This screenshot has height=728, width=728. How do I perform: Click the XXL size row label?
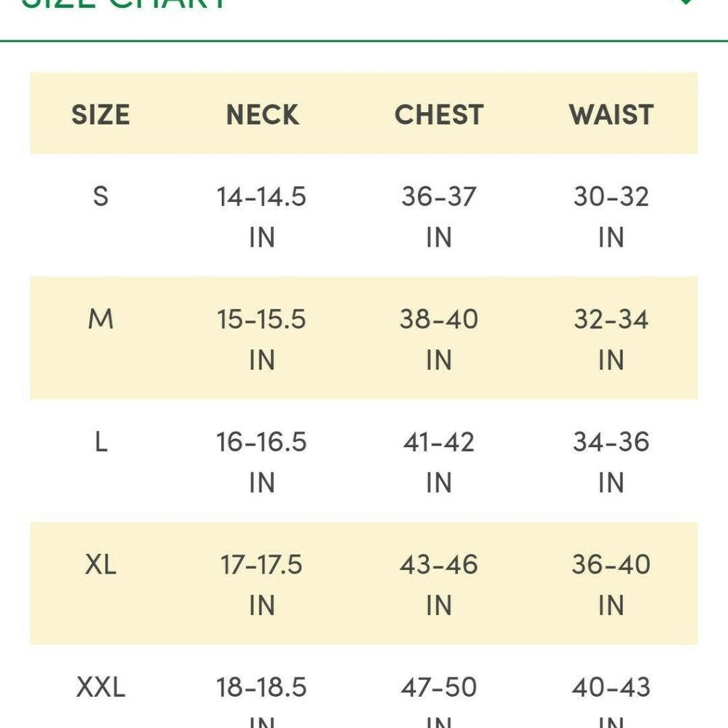point(100,687)
